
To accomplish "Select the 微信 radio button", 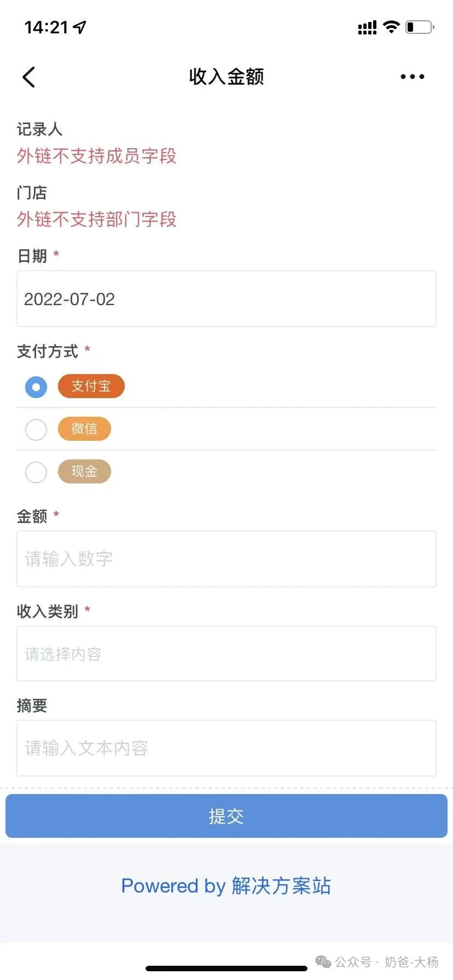I will [x=36, y=429].
